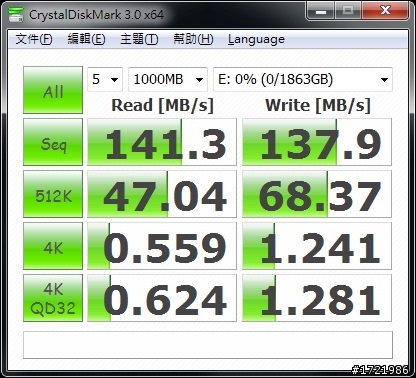Click the Write [MB/s] column header
This screenshot has width=416, height=378.
click(318, 105)
